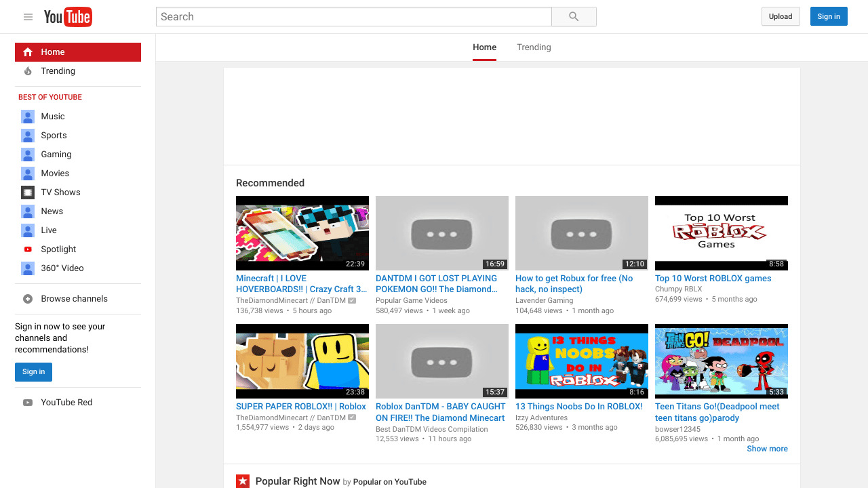Select the Spotlight channel icon
Viewport: 868px width, 488px height.
[28, 249]
